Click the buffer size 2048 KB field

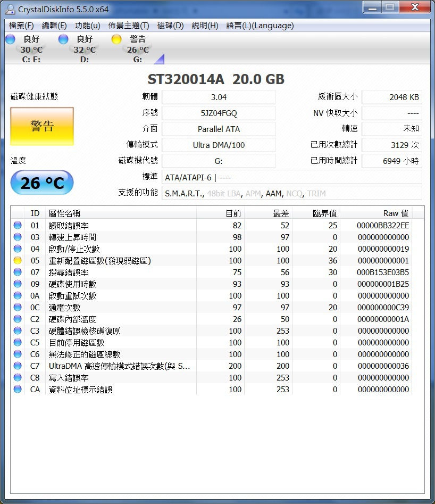click(x=391, y=97)
